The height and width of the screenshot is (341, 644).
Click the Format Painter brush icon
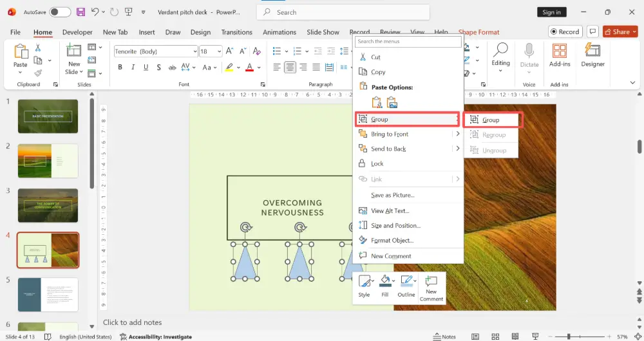[x=38, y=73]
